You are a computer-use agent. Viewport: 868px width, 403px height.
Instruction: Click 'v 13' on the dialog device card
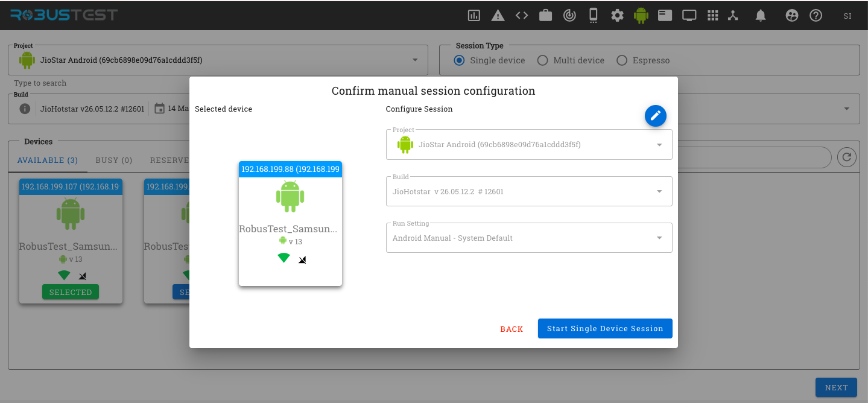[296, 241]
